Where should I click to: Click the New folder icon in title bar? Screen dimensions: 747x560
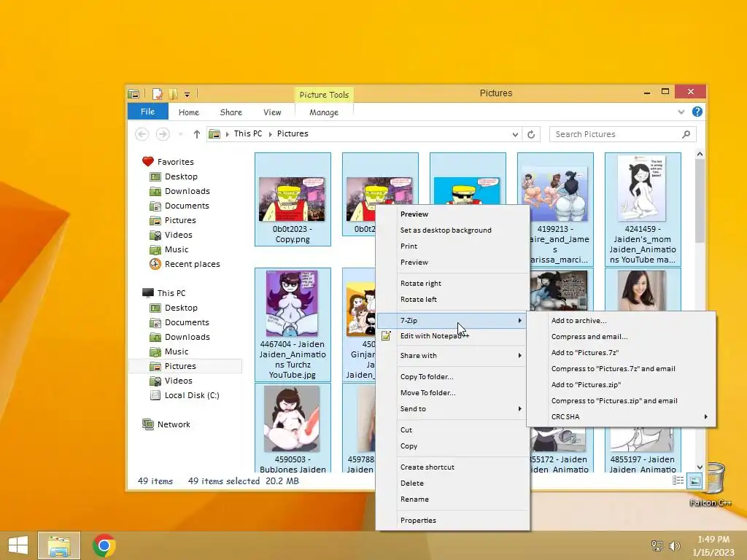point(173,94)
